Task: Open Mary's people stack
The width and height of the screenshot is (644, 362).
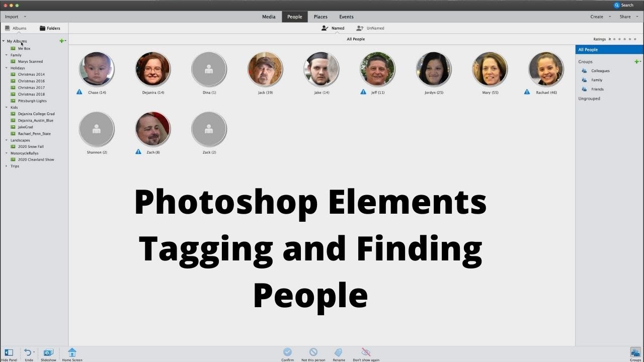Action: pyautogui.click(x=490, y=69)
